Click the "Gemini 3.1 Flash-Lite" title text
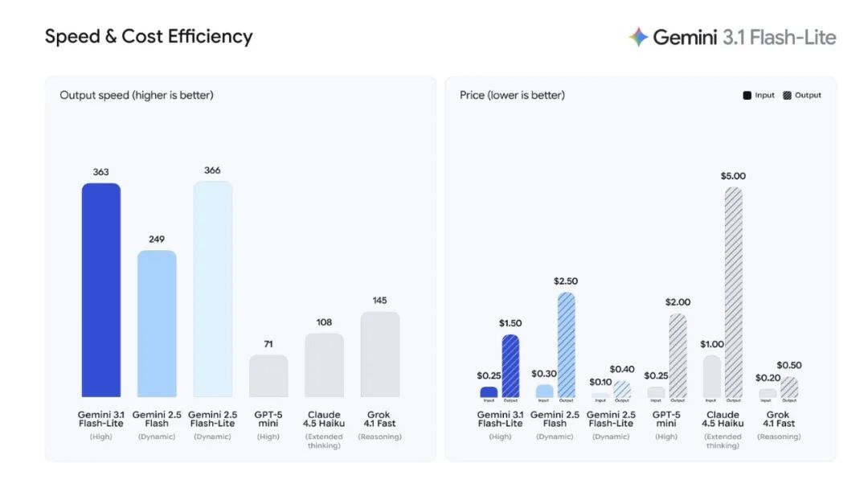The height and width of the screenshot is (492, 868). click(744, 38)
